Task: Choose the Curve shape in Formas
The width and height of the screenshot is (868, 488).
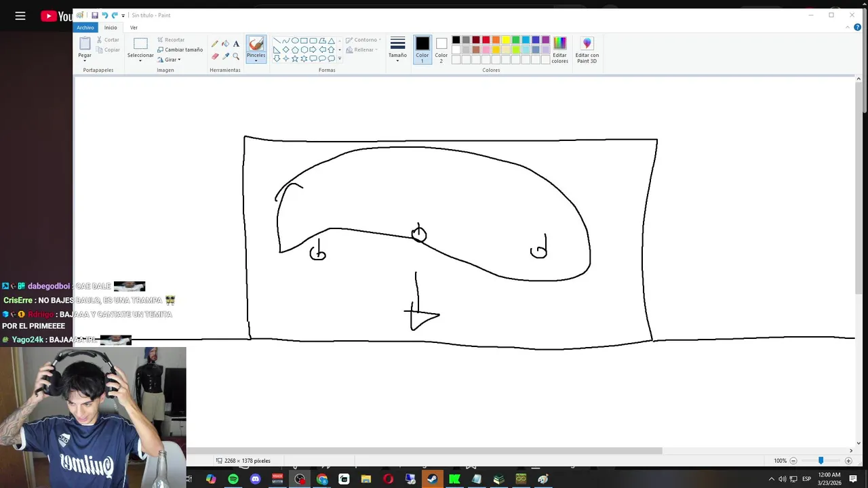Action: point(286,41)
